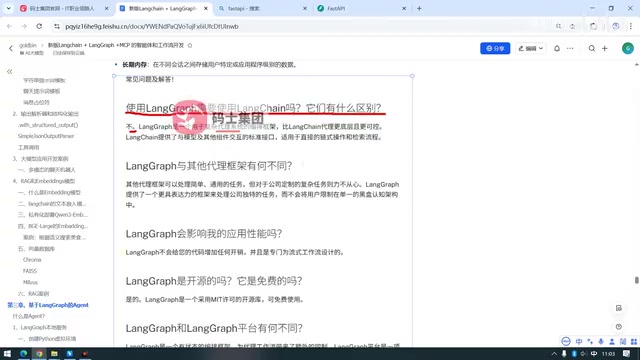Open the edit mode dropdown

tap(530, 48)
